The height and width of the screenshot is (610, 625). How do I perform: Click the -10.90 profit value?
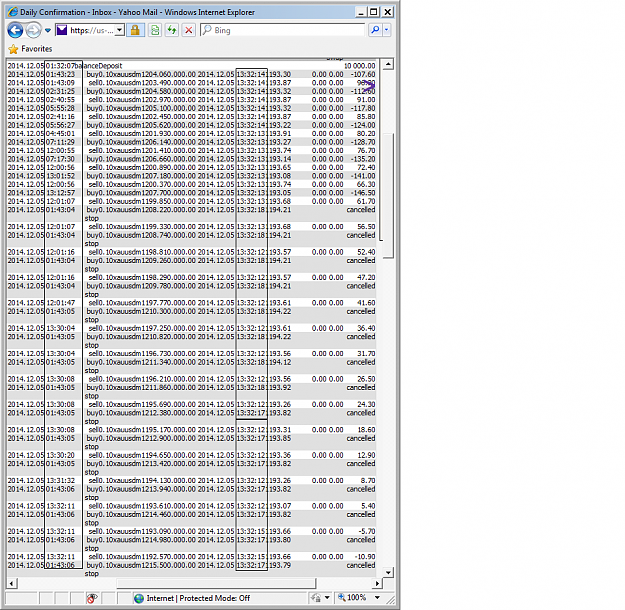pyautogui.click(x=365, y=557)
